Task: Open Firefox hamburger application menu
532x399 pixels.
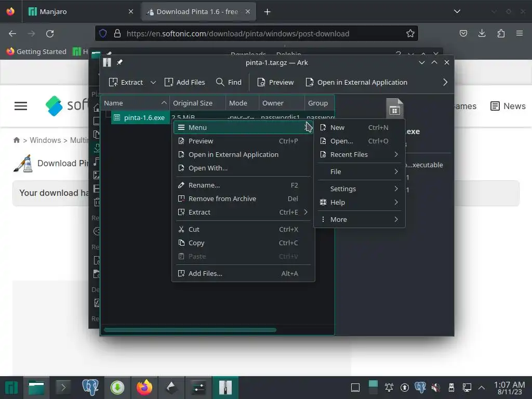Action: (520, 33)
